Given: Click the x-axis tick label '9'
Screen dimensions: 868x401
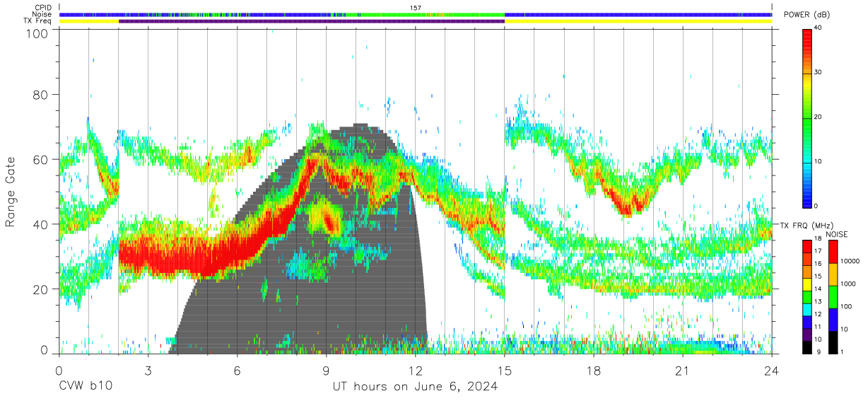Looking at the screenshot, I should (327, 371).
